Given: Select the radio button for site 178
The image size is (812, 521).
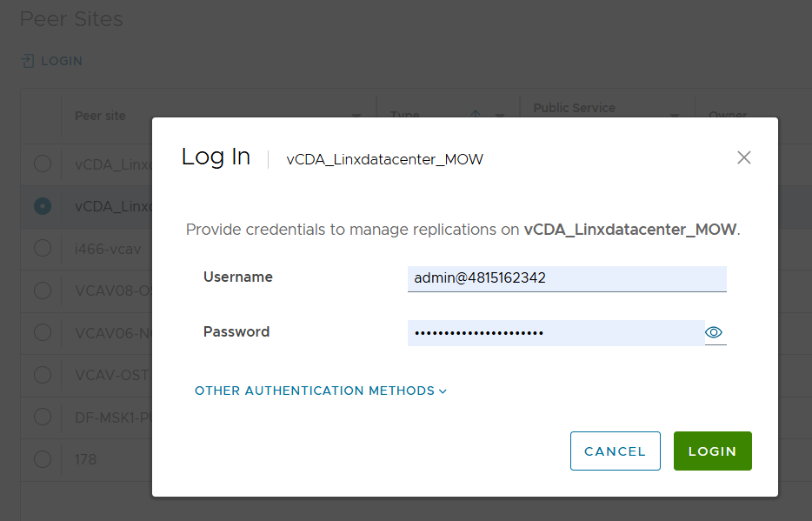Looking at the screenshot, I should (42, 458).
